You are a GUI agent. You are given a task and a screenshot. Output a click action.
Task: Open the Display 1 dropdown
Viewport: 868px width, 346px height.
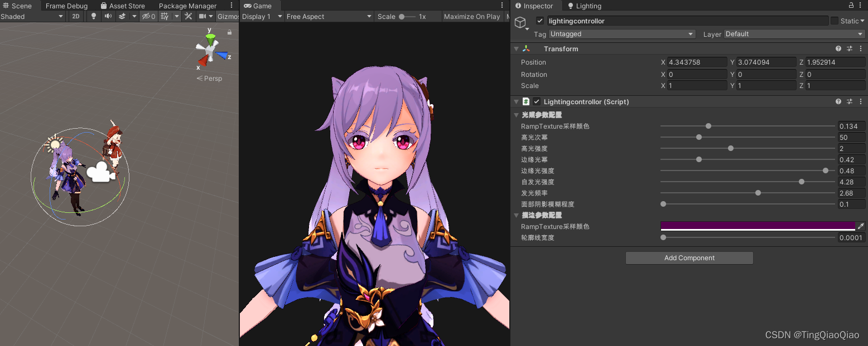pyautogui.click(x=262, y=17)
